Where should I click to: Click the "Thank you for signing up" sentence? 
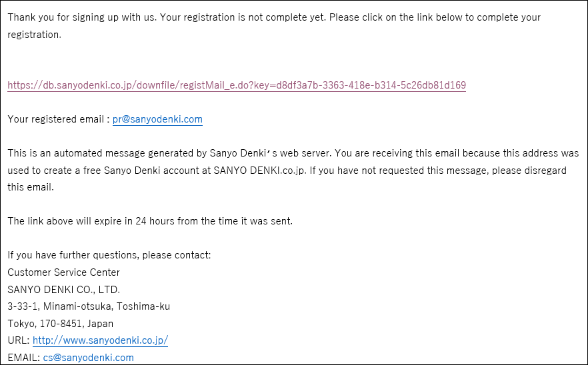pos(82,17)
